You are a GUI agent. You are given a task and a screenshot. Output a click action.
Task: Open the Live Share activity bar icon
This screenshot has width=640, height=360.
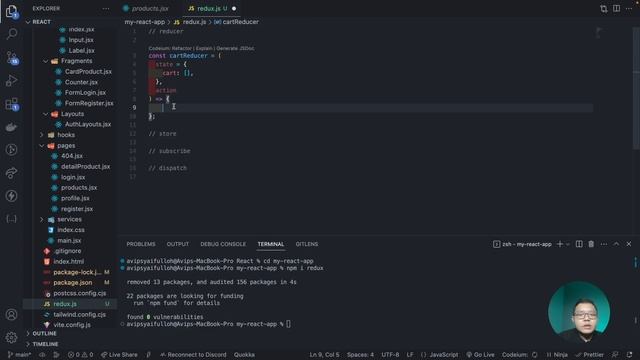[x=11, y=173]
